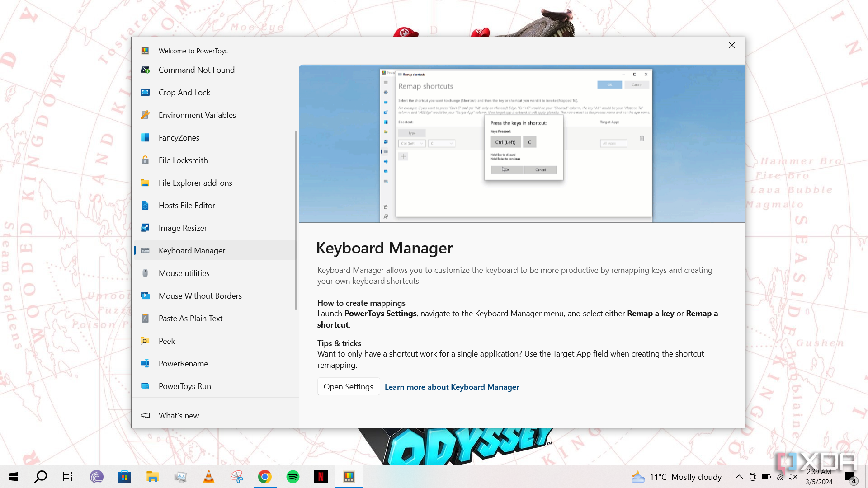Click the How to create mappings heading
The width and height of the screenshot is (868, 488).
point(361,303)
